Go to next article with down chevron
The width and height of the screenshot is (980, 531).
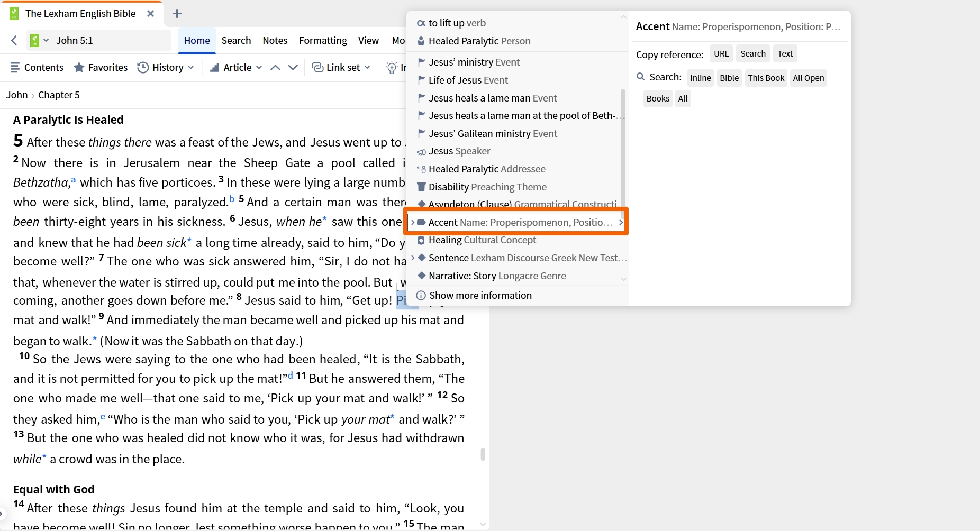click(293, 67)
